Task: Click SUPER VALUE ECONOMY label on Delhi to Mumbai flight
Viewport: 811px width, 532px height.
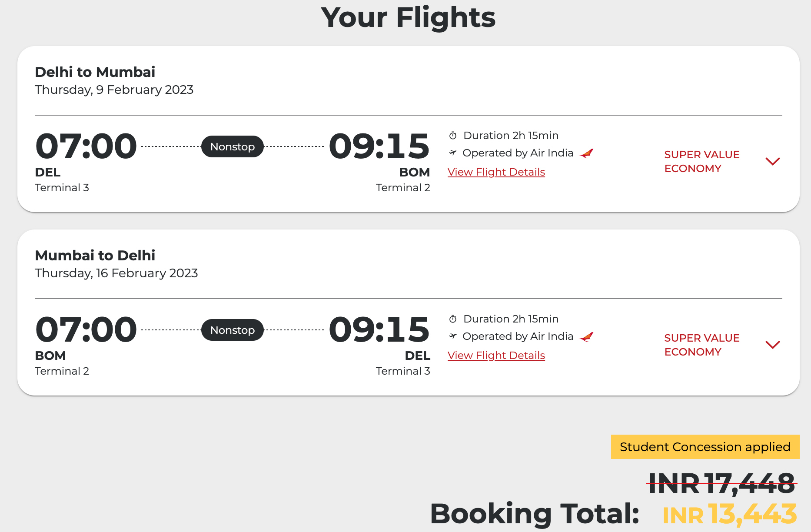Action: click(701, 161)
